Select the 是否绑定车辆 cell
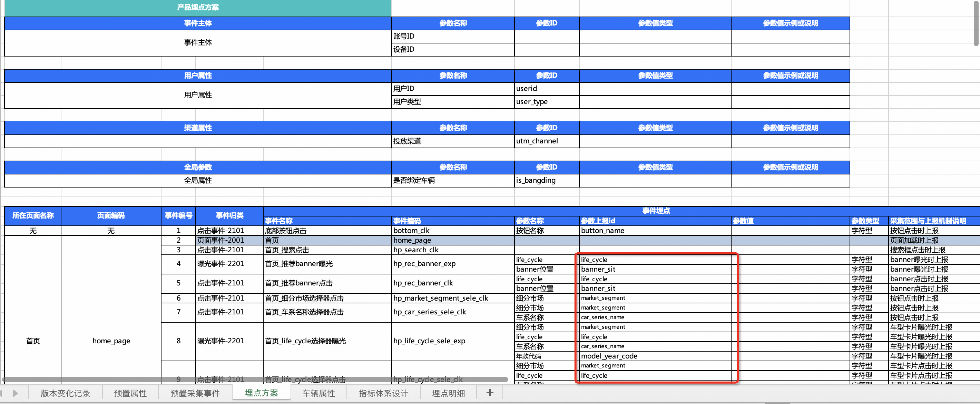This screenshot has height=404, width=980. pos(453,181)
